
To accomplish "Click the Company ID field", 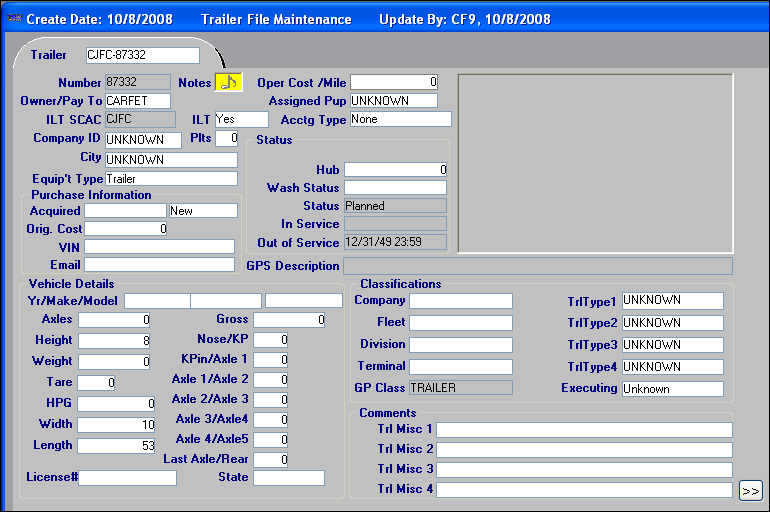I will tap(143, 140).
